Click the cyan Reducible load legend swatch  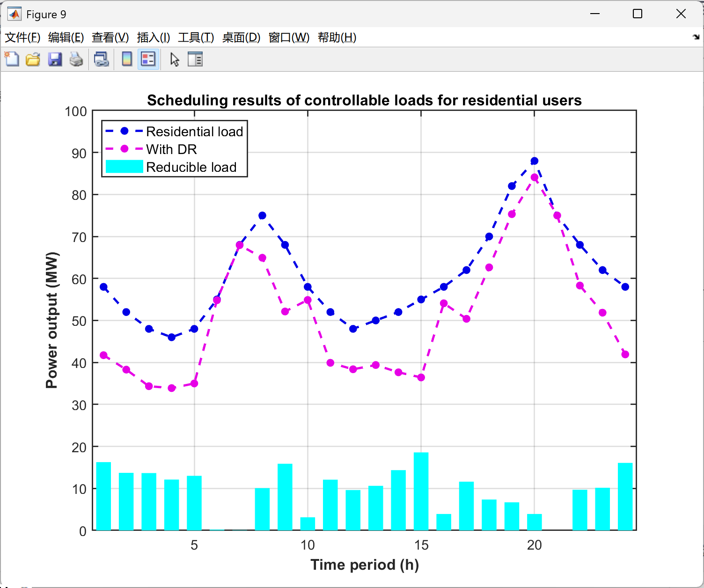tap(124, 167)
